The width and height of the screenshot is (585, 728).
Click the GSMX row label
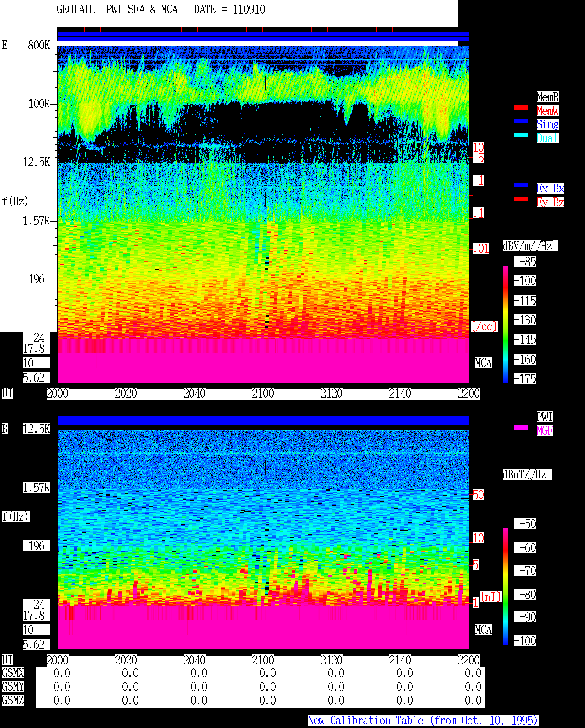13,673
